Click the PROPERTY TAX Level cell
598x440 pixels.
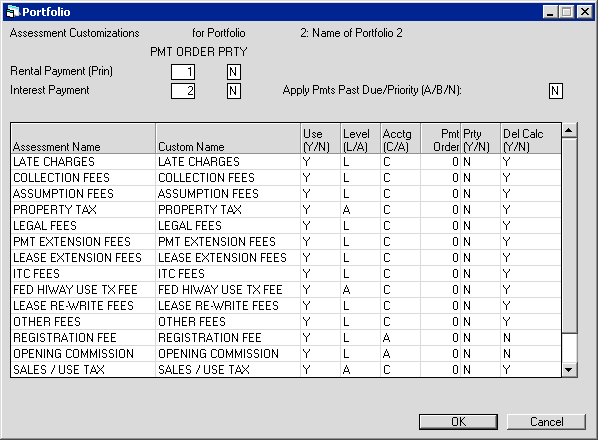pos(360,210)
